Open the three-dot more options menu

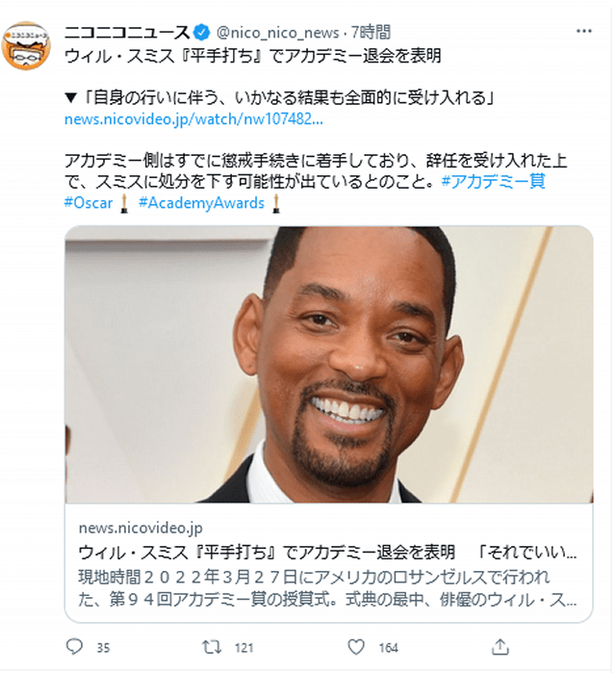584,31
